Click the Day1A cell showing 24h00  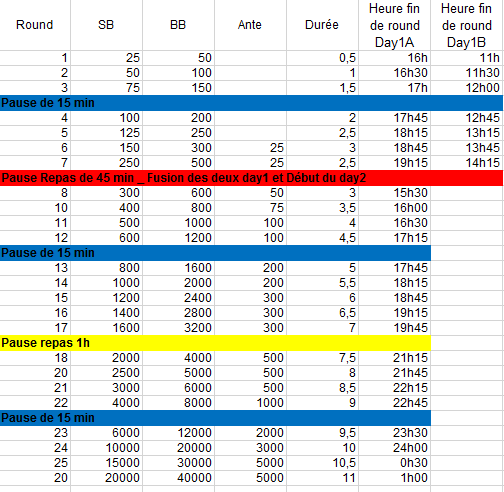395,448
